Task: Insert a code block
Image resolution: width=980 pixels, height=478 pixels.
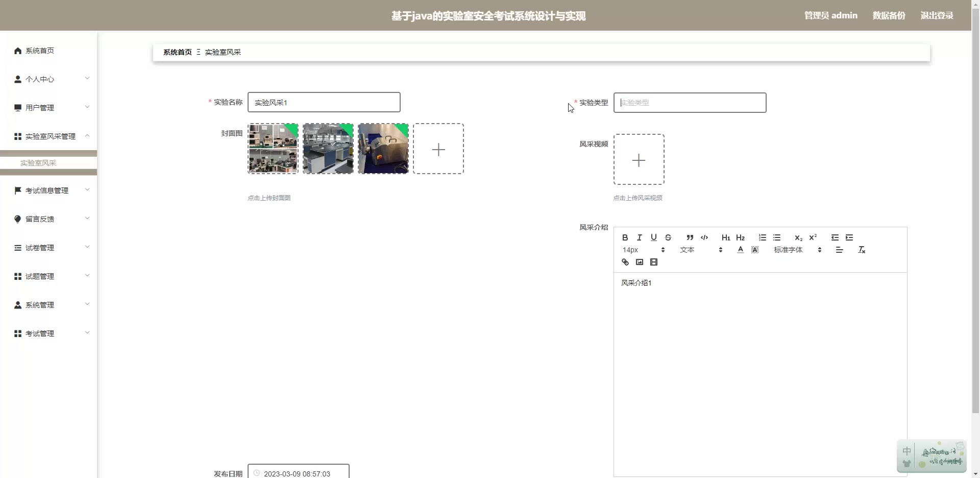Action: tap(704, 237)
